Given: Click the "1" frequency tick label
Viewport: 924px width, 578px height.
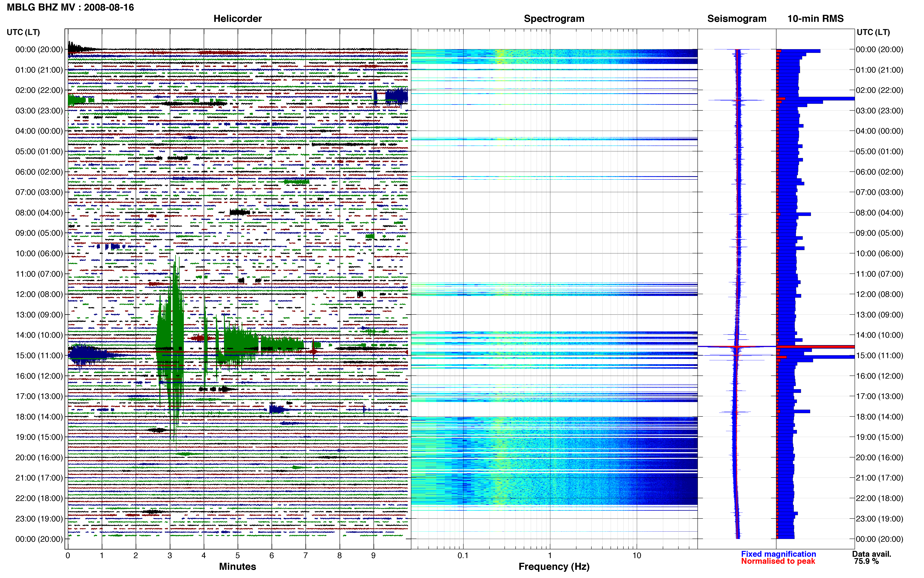Looking at the screenshot, I should point(550,555).
